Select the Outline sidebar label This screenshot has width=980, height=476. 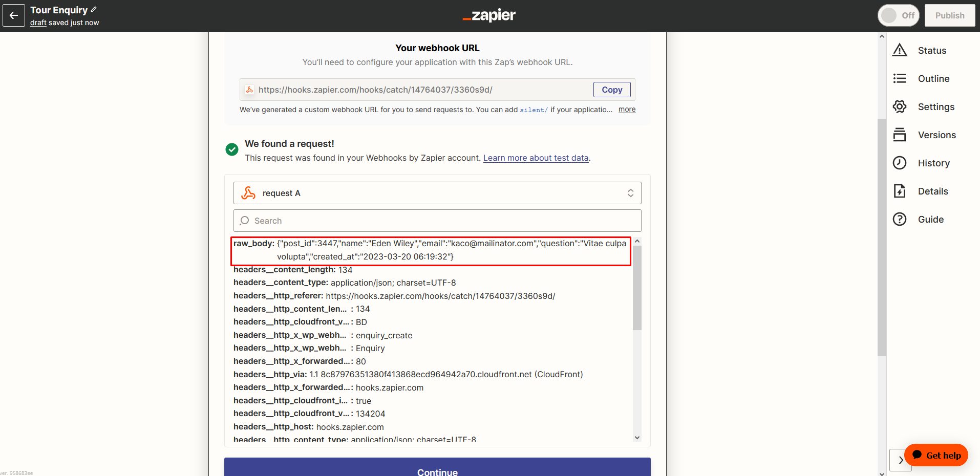pyautogui.click(x=933, y=78)
